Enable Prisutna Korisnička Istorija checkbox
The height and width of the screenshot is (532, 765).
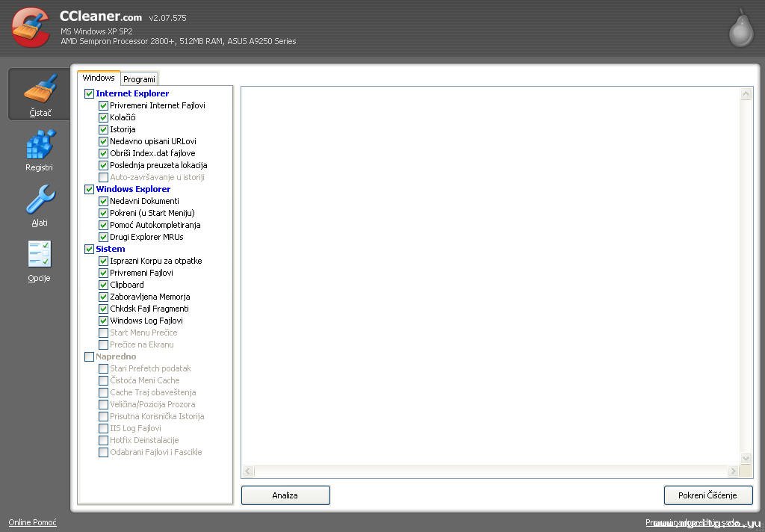[103, 416]
